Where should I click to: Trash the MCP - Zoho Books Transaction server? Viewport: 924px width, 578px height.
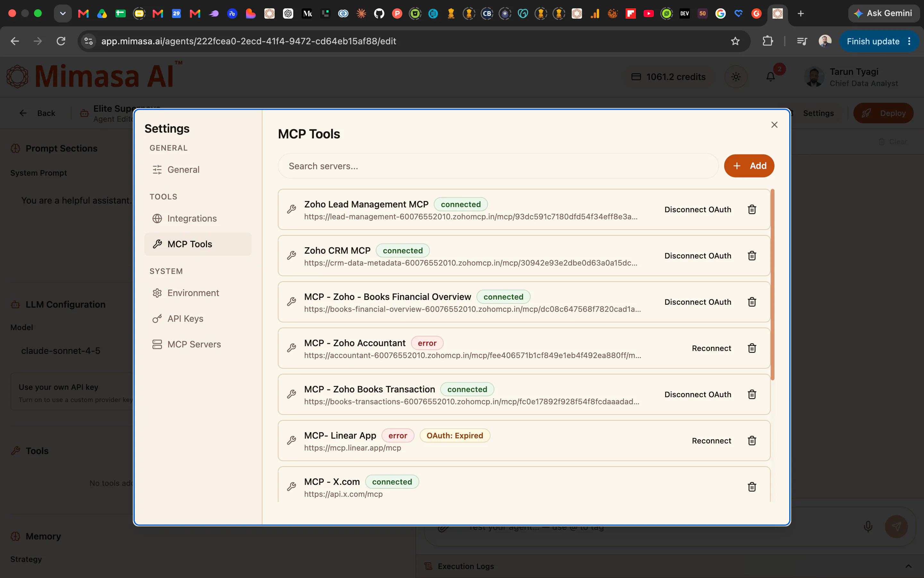pos(752,395)
